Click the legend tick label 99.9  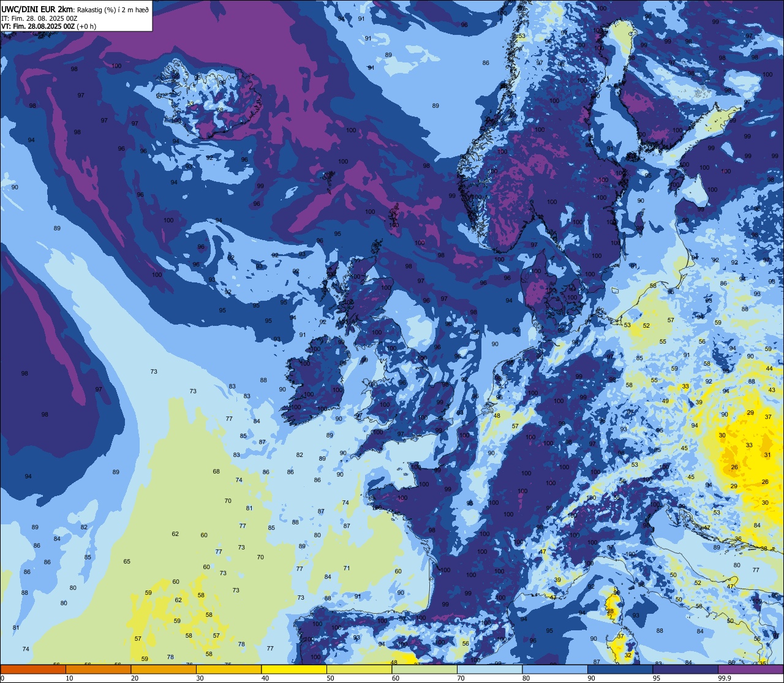pyautogui.click(x=725, y=678)
